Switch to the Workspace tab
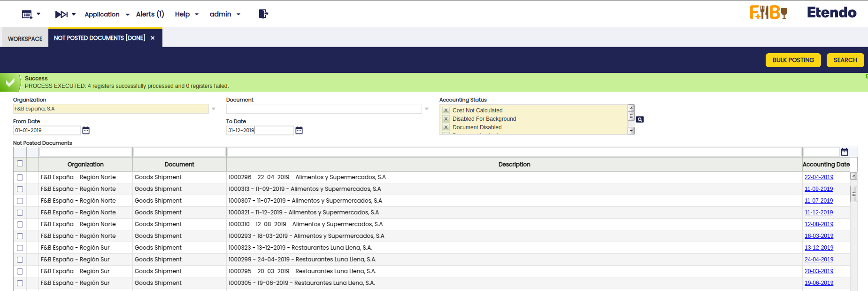This screenshot has width=868, height=291. tap(25, 39)
